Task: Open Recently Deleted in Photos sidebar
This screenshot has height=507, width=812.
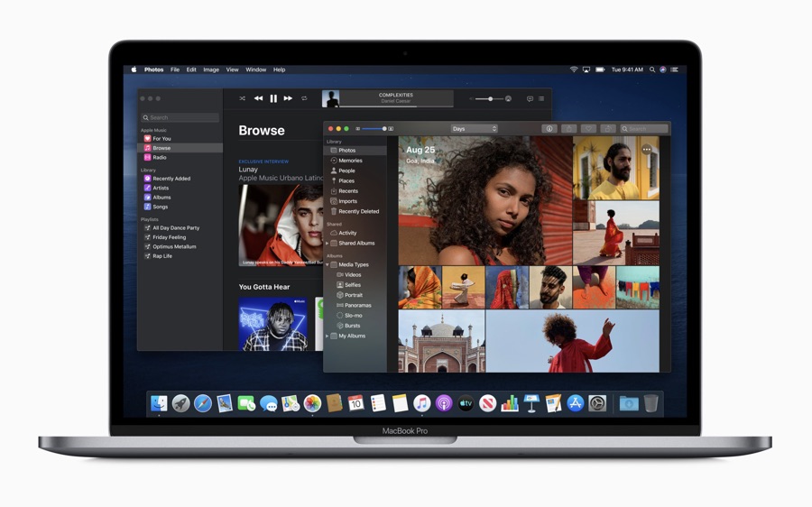Action: 355,211
